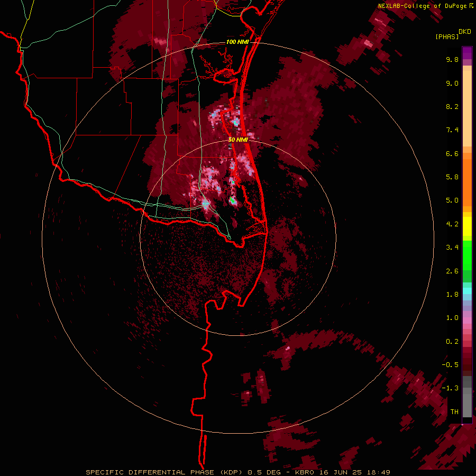Click the 5.8 scale value

click(452, 177)
